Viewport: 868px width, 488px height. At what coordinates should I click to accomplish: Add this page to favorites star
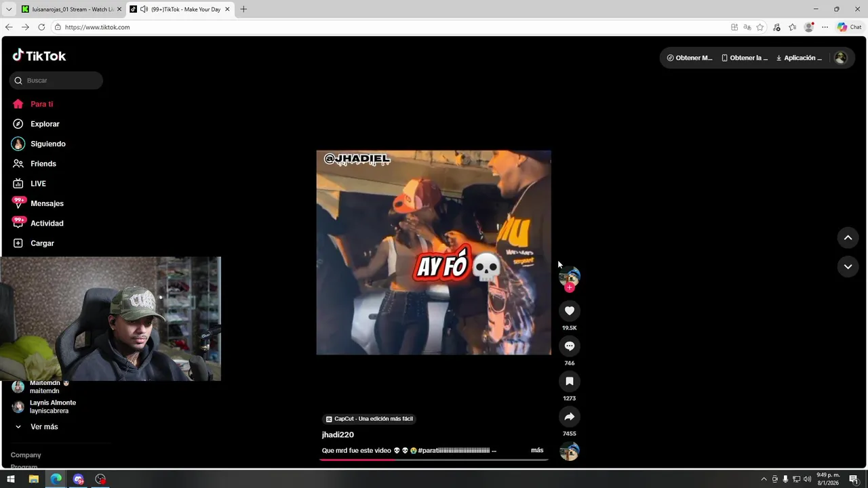click(760, 27)
